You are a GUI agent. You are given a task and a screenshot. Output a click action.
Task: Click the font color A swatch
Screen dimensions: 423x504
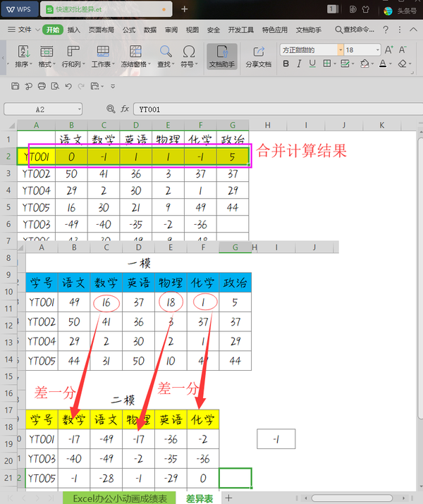point(383,63)
